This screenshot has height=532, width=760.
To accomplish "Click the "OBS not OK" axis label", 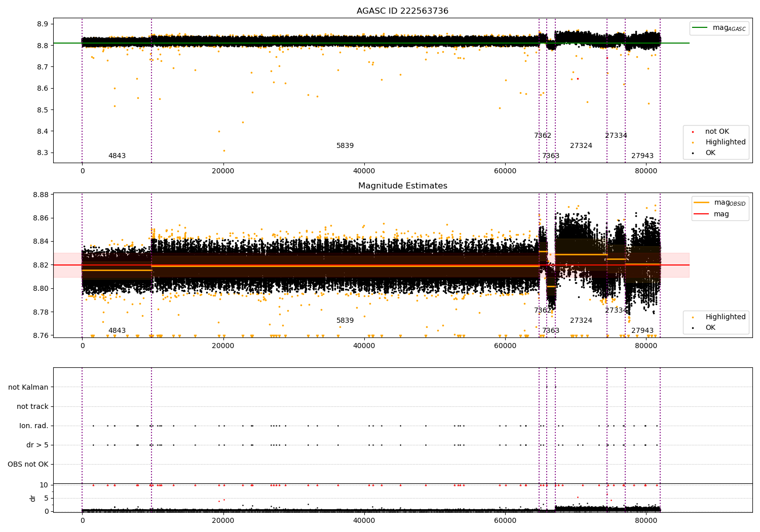I will 28,465.
